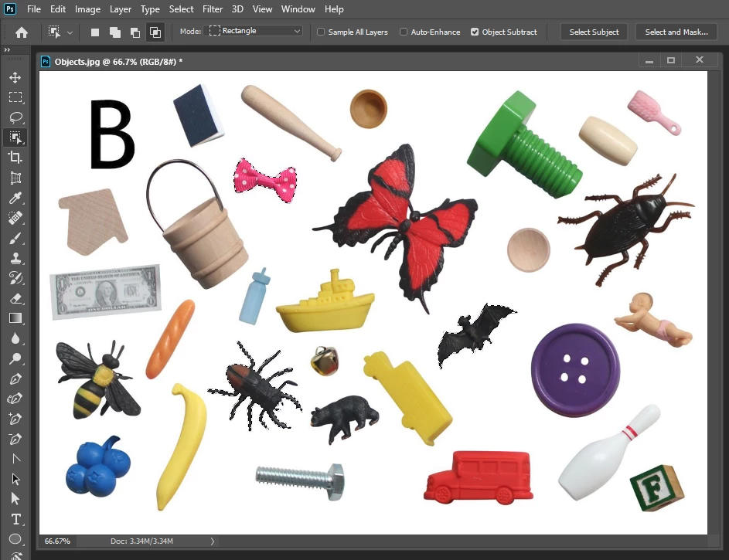
Task: Open the Window menu
Action: (298, 8)
